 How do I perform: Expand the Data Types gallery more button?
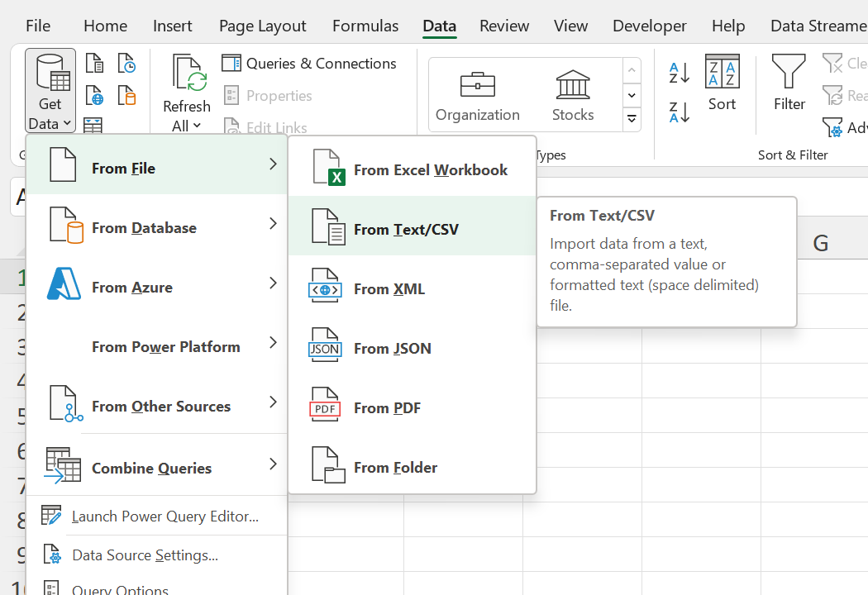[x=632, y=119]
